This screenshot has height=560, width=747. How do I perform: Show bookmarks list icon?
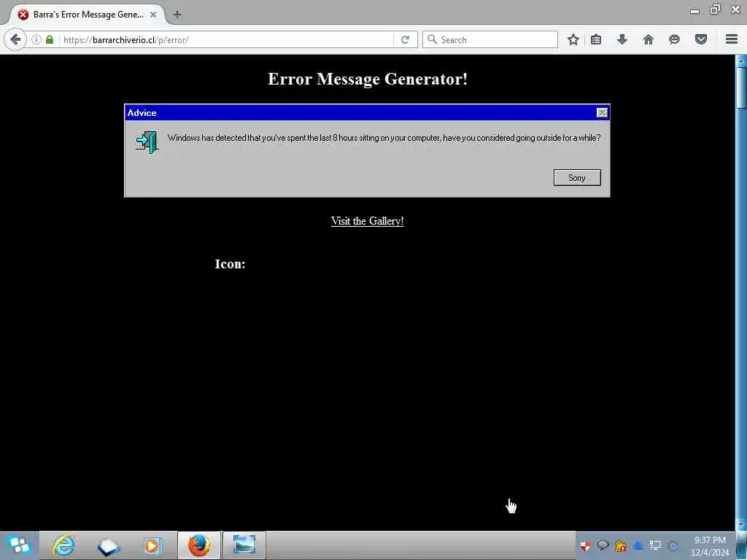pyautogui.click(x=596, y=39)
